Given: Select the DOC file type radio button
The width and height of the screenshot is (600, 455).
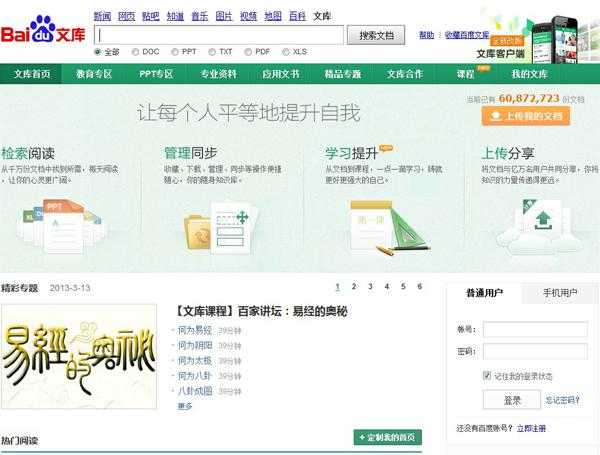Looking at the screenshot, I should (x=135, y=52).
